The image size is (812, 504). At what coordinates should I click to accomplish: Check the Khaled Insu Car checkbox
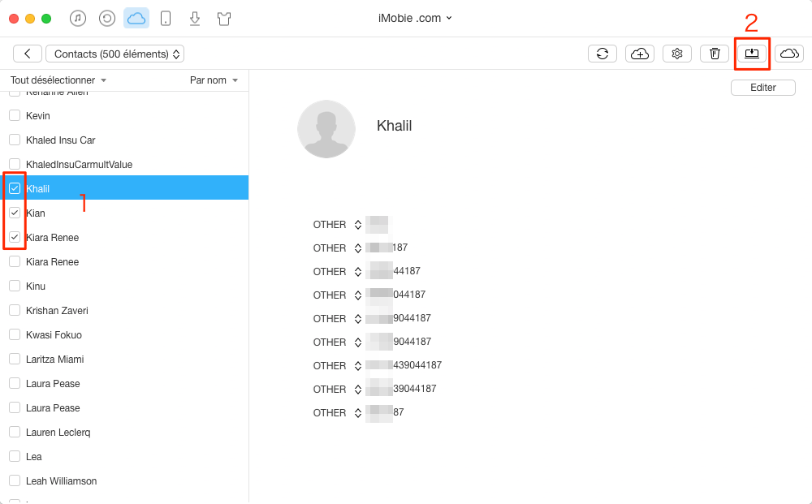15,140
